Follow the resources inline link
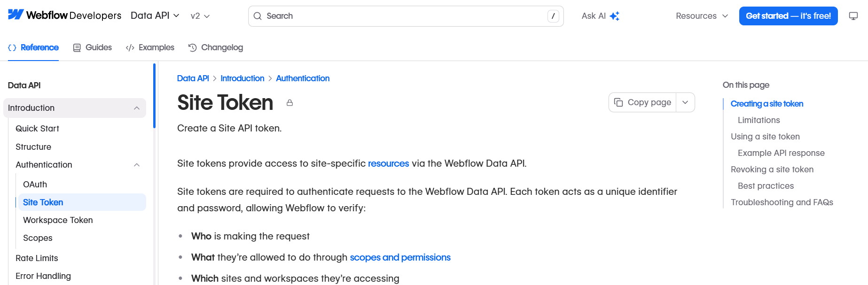This screenshot has width=868, height=285. tap(388, 163)
